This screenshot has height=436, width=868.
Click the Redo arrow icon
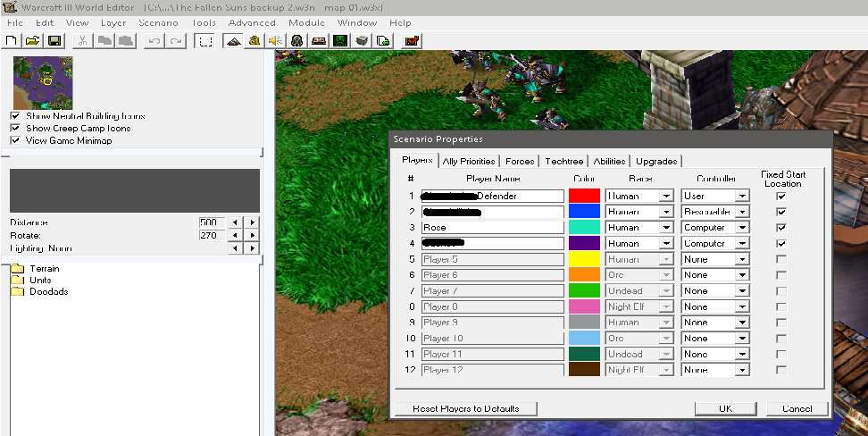tap(176, 41)
